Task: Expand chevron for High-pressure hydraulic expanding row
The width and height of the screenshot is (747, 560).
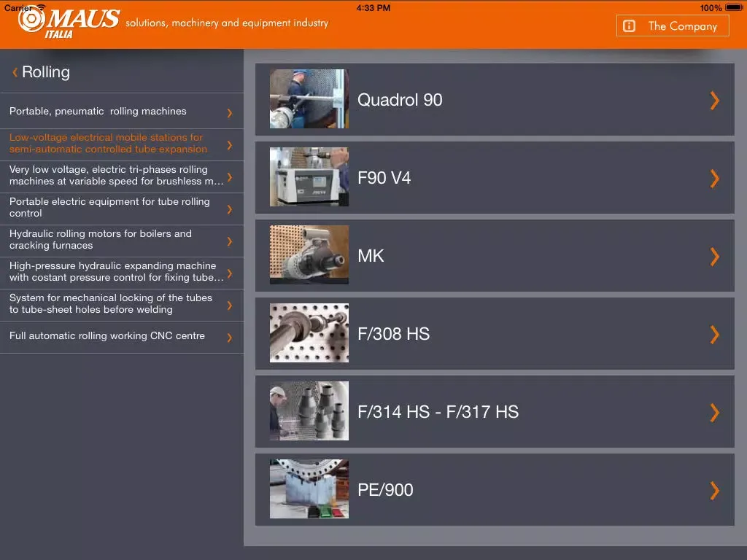Action: [x=230, y=273]
